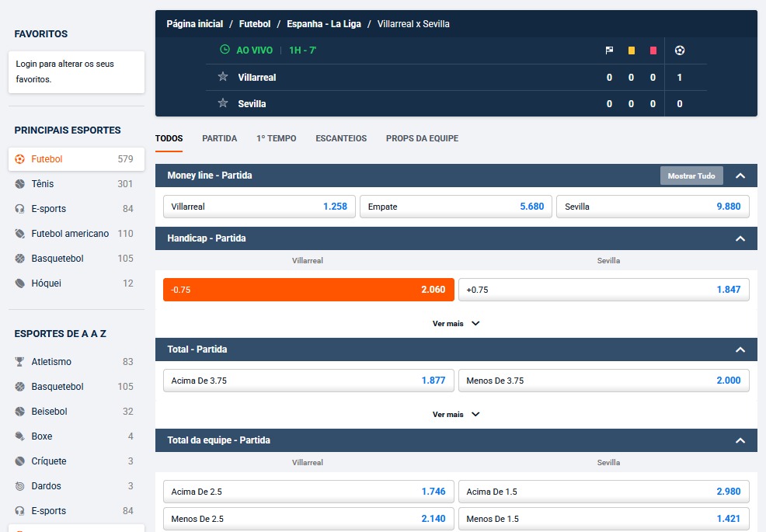
Task: Click the Tênis ball icon
Action: click(x=20, y=184)
